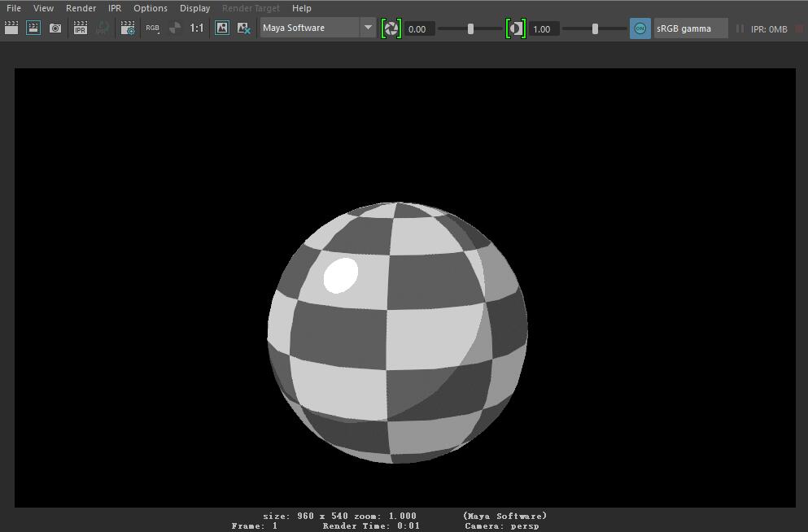Open Render Settings clapperboard gear icon
The height and width of the screenshot is (532, 808).
(x=127, y=28)
